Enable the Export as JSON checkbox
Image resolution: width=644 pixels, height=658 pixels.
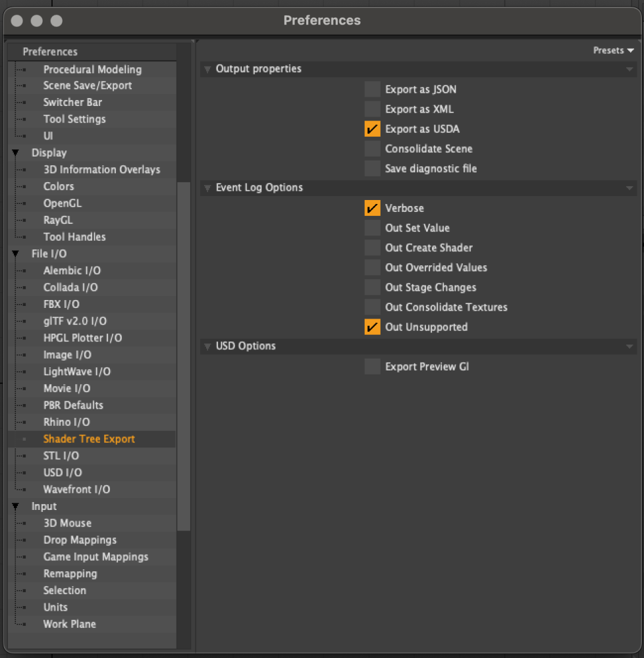(373, 89)
